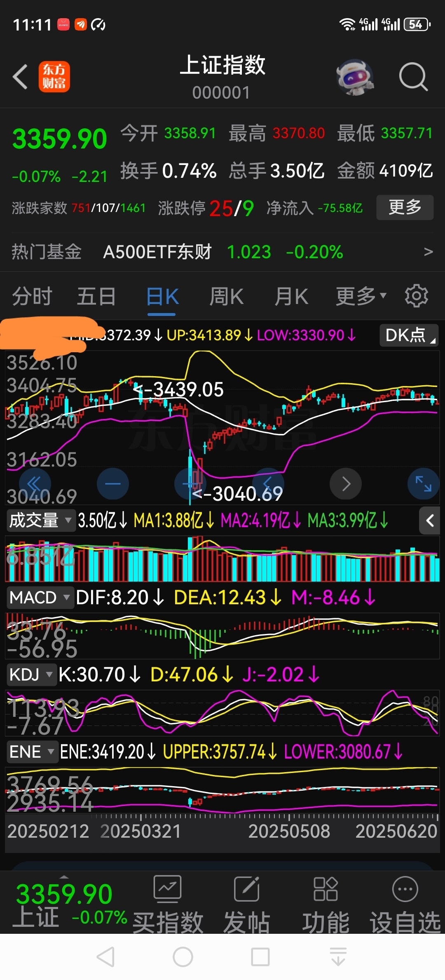Tap the stock code 000001
Image resolution: width=445 pixels, height=980 pixels.
(x=221, y=93)
